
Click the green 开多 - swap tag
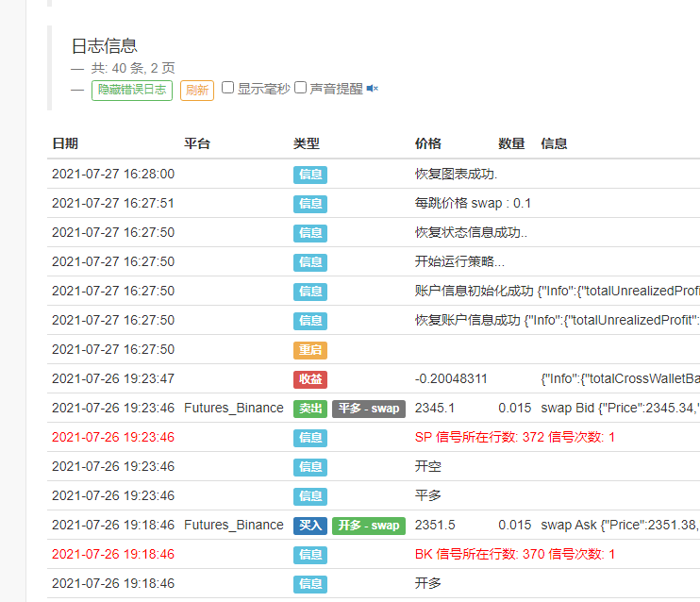pyautogui.click(x=368, y=526)
